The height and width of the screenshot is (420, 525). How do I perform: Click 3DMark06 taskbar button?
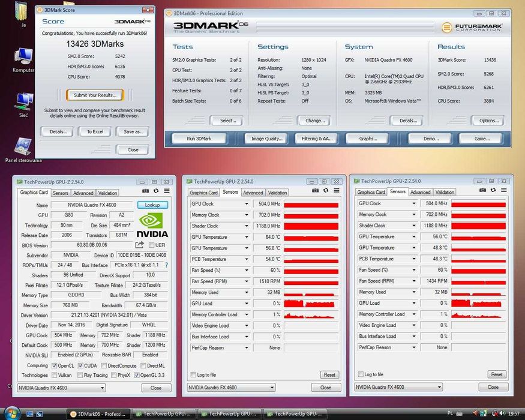coord(99,415)
